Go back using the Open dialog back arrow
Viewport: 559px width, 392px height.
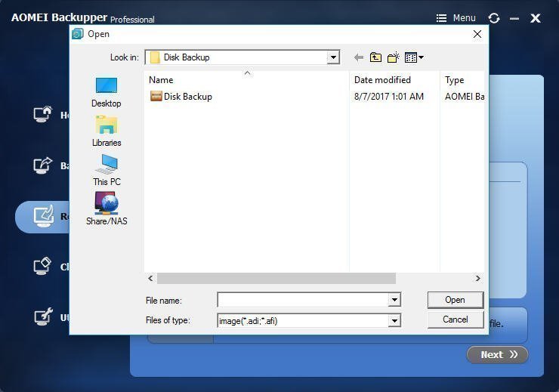359,57
